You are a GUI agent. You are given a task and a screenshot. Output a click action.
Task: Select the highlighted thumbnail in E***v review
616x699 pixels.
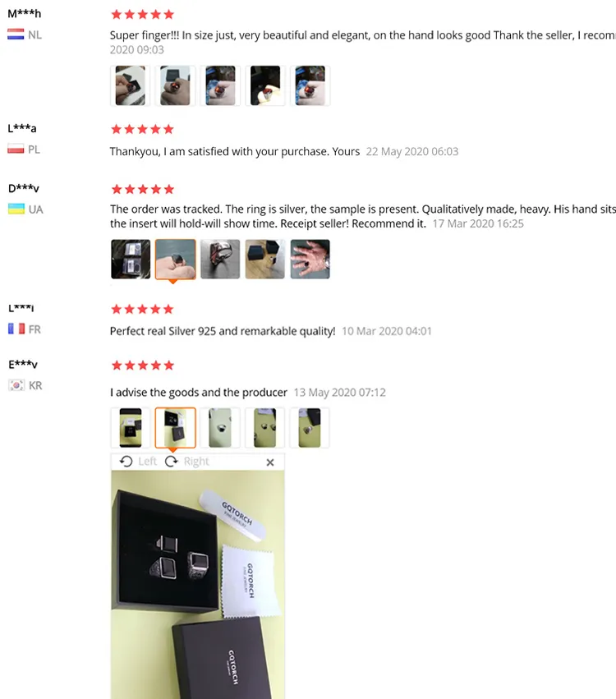click(x=175, y=427)
